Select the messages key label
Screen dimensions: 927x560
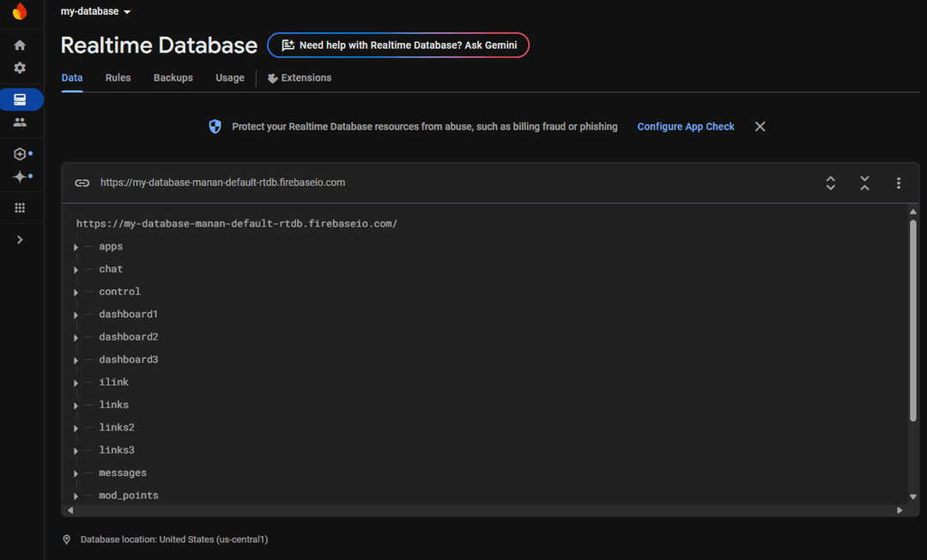[x=123, y=473]
